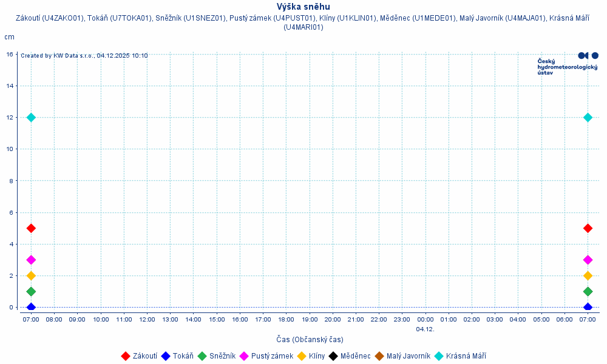The height and width of the screenshot is (364, 607).
Task: Click the 12:00 label on the time axis
Action: pos(147,319)
